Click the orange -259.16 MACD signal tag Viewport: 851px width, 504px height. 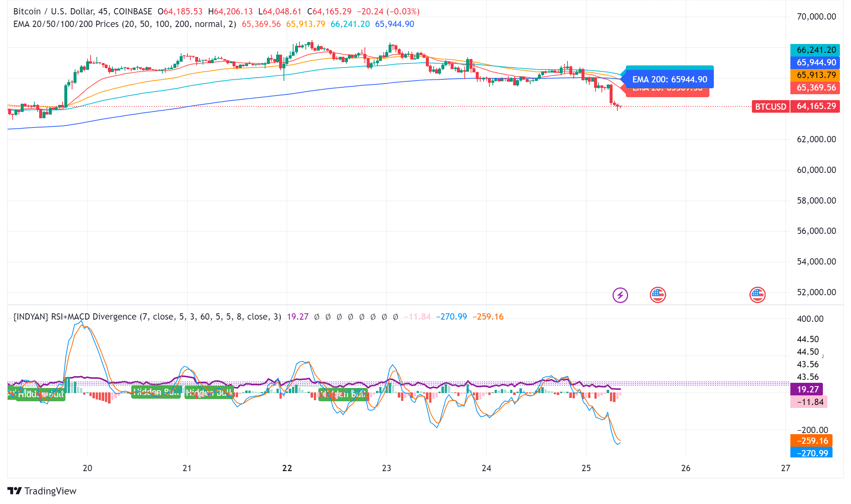click(812, 440)
